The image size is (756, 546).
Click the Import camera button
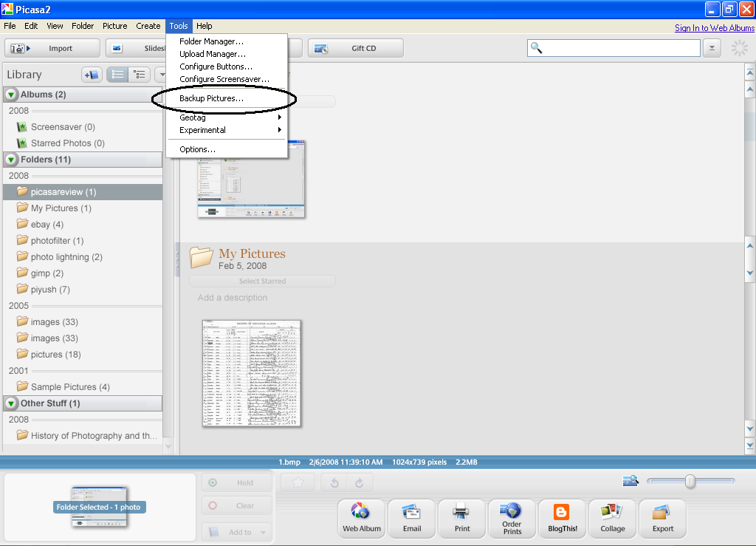(x=52, y=48)
